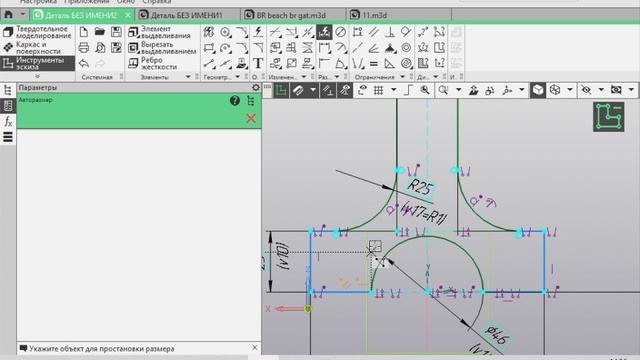The height and width of the screenshot is (360, 640).
Task: Create a new document
Action: [x=84, y=32]
